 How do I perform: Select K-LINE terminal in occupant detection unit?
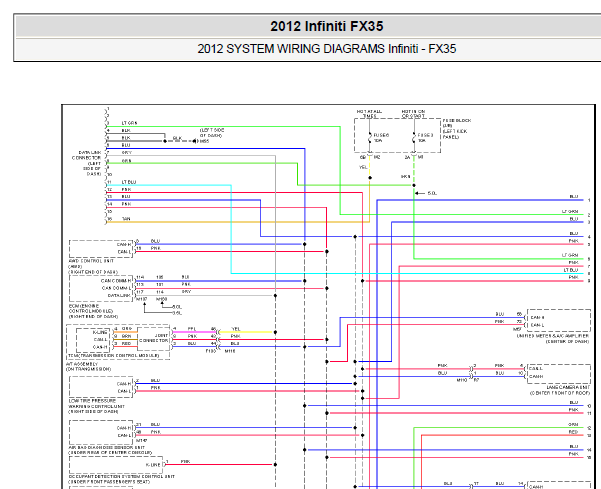point(153,464)
